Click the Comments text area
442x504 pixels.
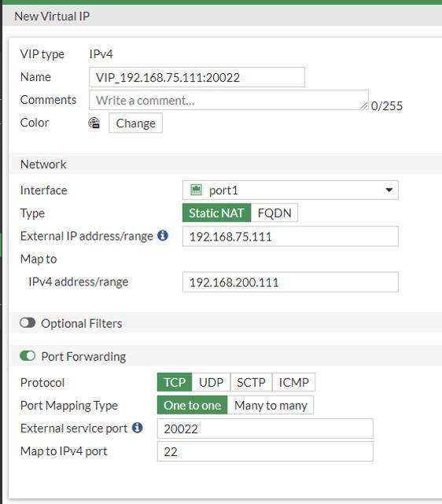229,100
